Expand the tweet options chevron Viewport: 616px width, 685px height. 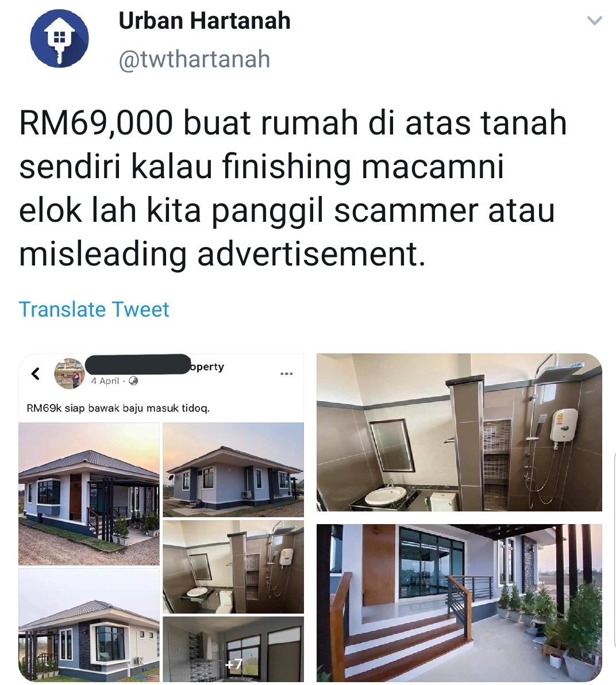(594, 21)
